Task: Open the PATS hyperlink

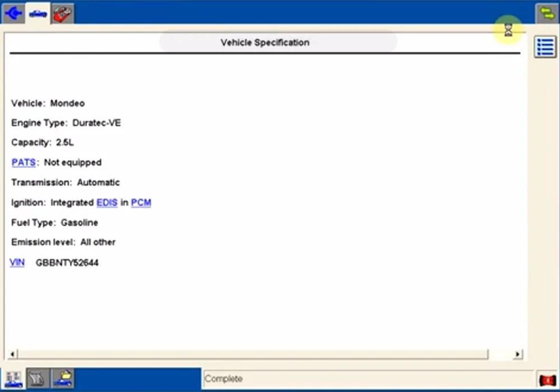Action: click(x=24, y=162)
